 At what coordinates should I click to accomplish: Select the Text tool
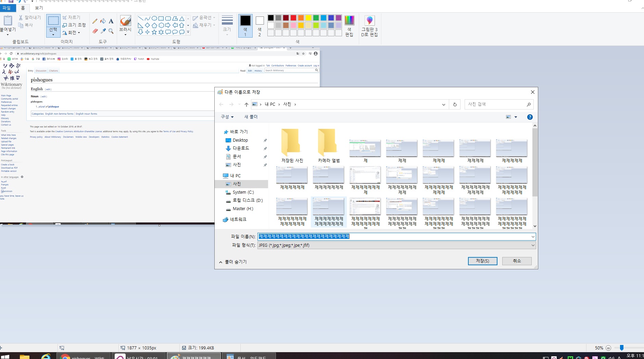(111, 21)
